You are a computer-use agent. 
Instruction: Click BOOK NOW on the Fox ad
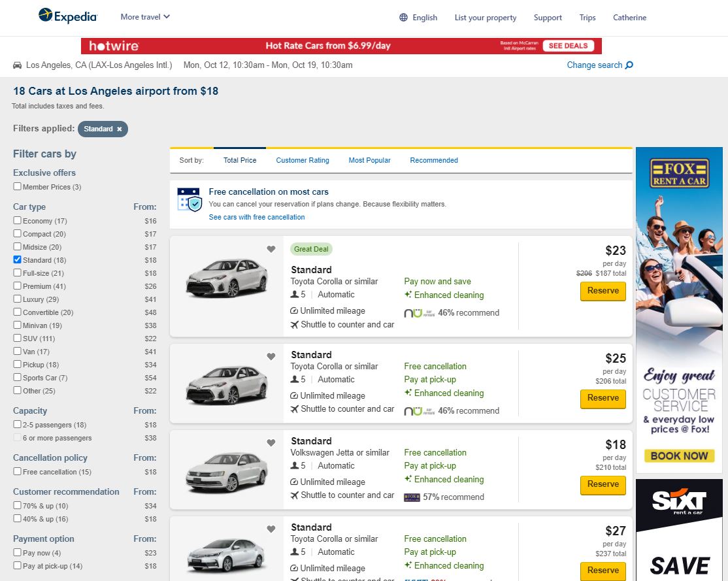[x=679, y=456]
